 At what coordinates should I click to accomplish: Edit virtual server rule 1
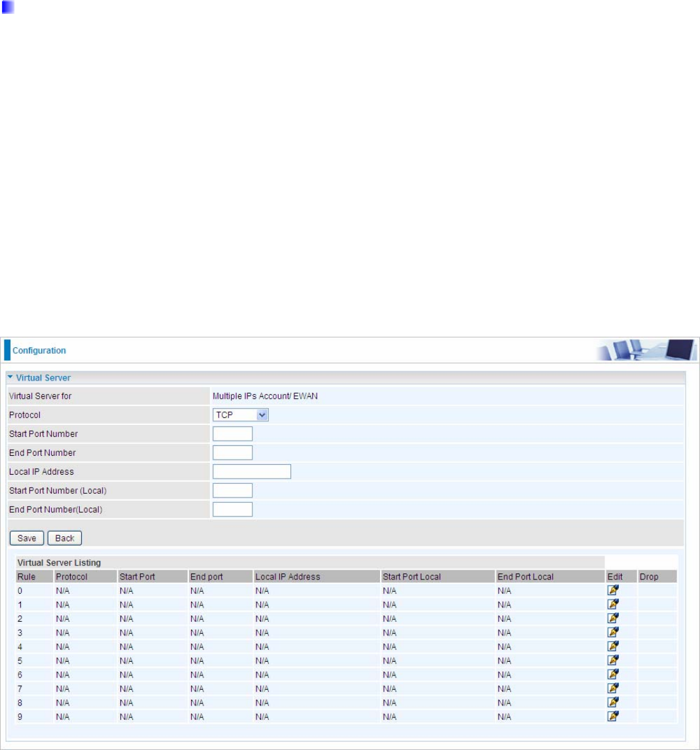tap(613, 604)
